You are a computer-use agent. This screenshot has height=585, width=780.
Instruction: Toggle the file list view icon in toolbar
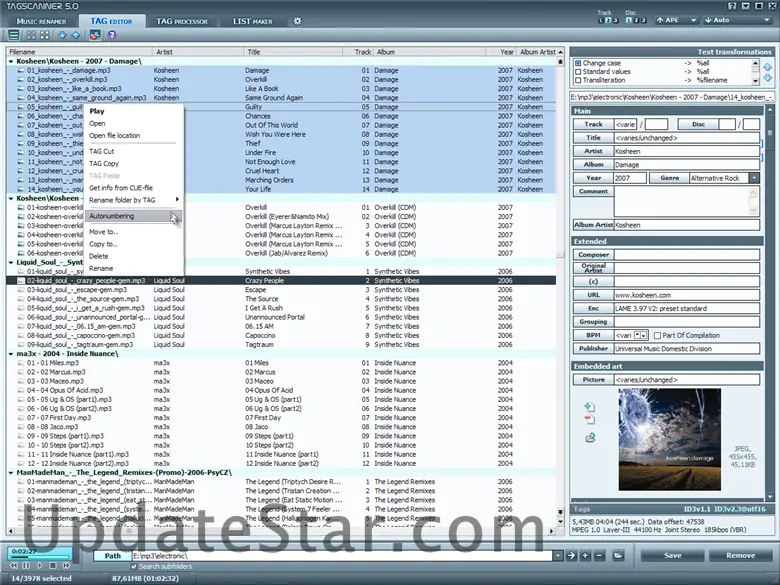click(x=14, y=35)
